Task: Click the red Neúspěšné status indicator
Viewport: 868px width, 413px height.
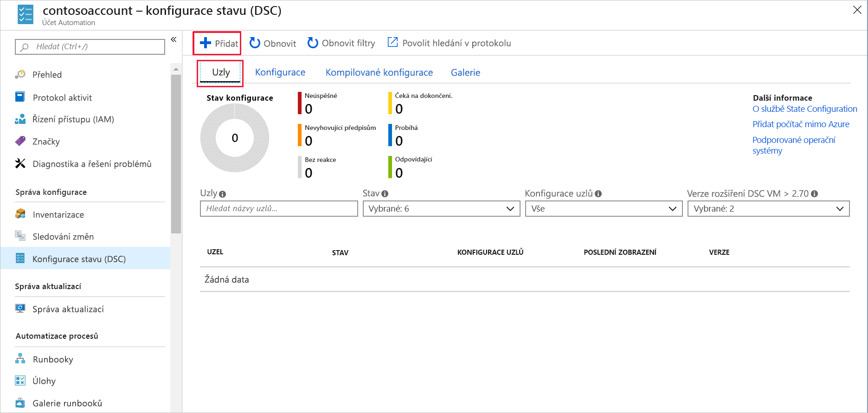Action: click(x=299, y=103)
